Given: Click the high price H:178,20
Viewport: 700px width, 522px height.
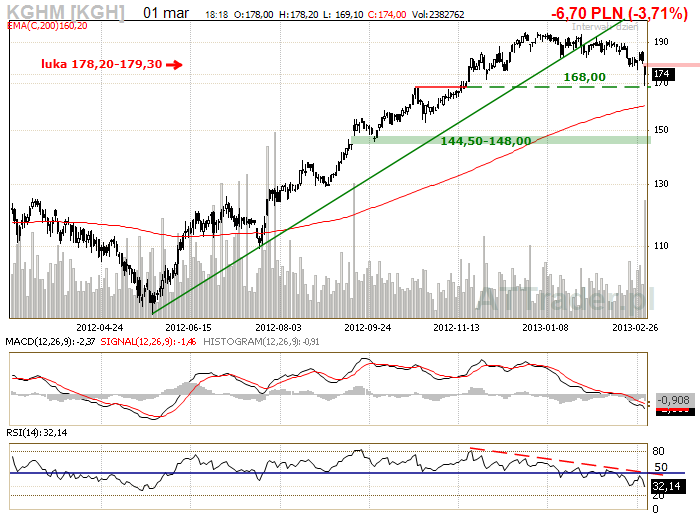Looking at the screenshot, I should 299,15.
